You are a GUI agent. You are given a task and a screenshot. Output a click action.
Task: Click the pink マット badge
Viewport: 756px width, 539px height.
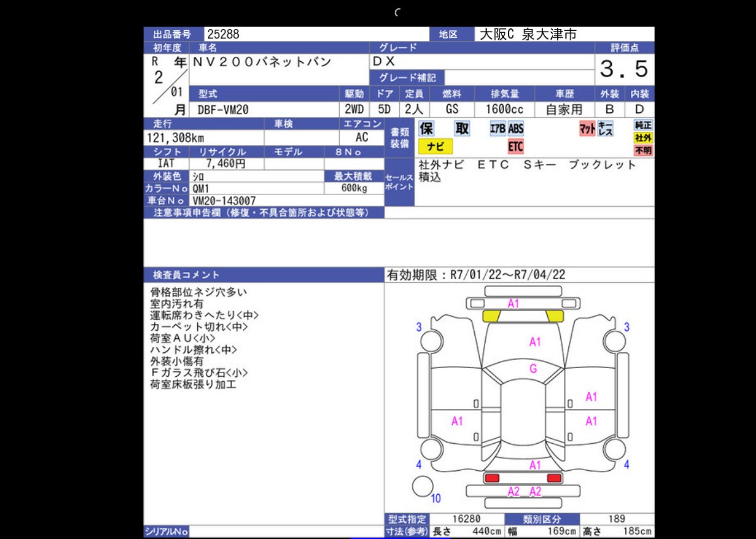(x=587, y=129)
